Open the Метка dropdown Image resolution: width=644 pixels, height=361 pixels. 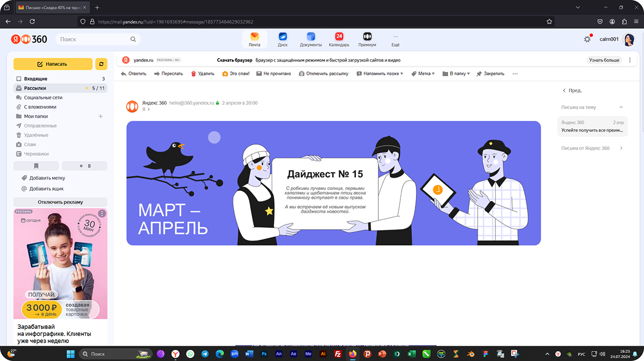(x=422, y=73)
